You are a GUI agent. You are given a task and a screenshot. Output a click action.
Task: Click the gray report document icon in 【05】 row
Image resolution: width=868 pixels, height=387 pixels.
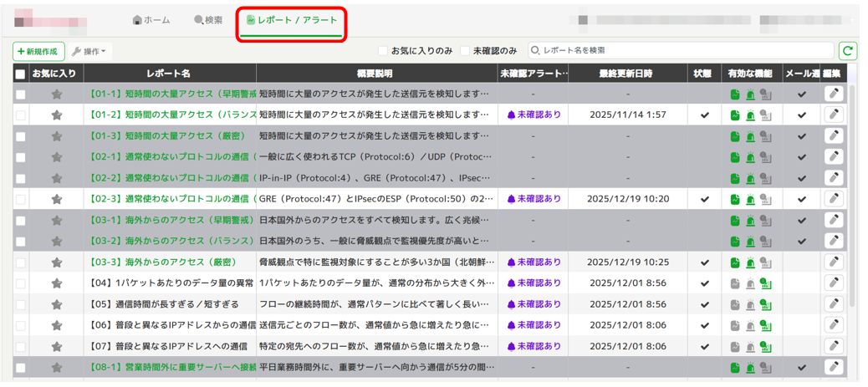coord(735,304)
